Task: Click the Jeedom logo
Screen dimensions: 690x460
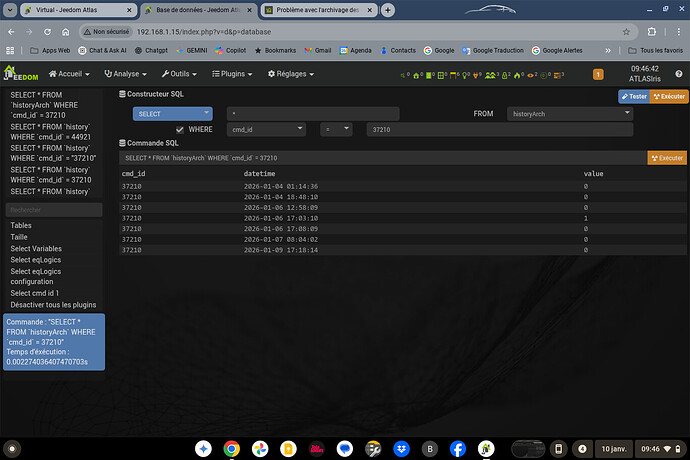Action: tap(21, 74)
